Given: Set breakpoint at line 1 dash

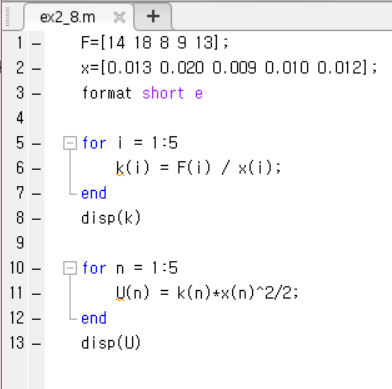Looking at the screenshot, I should 37,44.
